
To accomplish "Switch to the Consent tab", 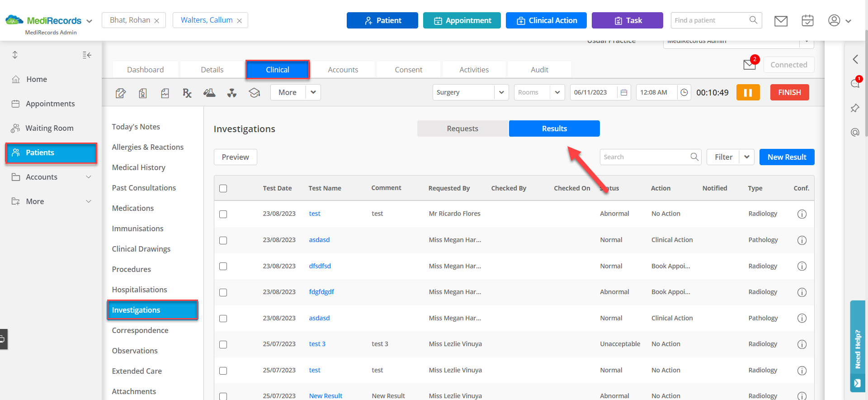I will point(409,70).
